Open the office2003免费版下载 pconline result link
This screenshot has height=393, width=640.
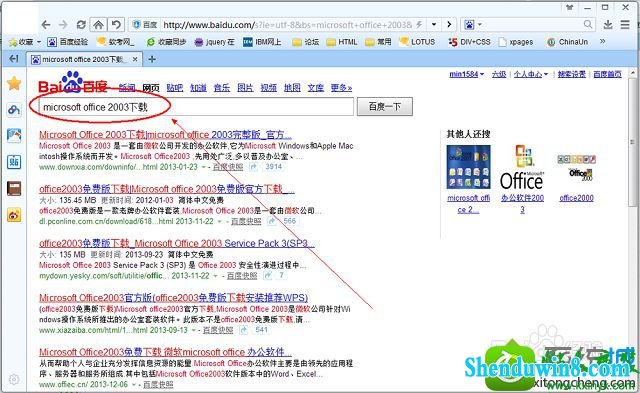pyautogui.click(x=167, y=189)
